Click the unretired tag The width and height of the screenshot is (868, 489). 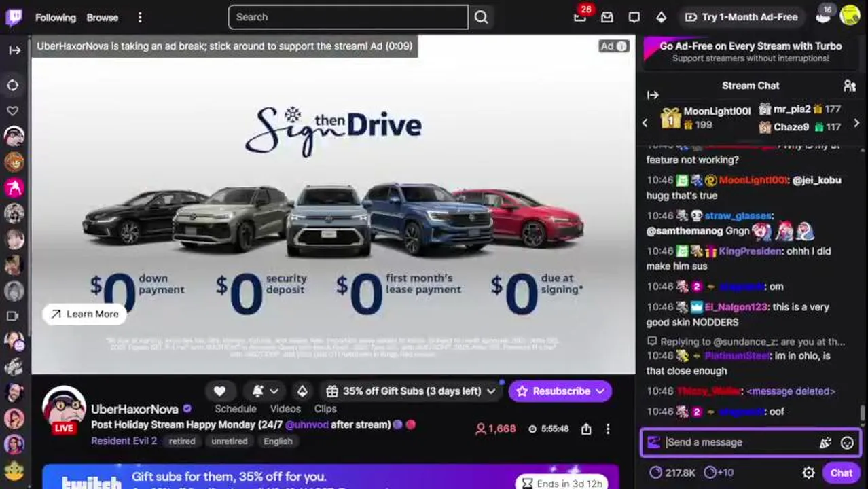coord(230,441)
